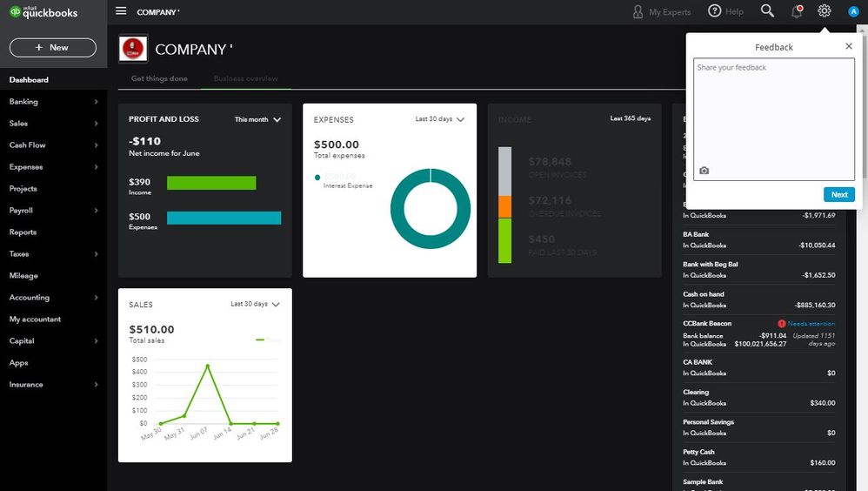Expand the Accounting submenu chevron
868x491 pixels.
point(97,298)
